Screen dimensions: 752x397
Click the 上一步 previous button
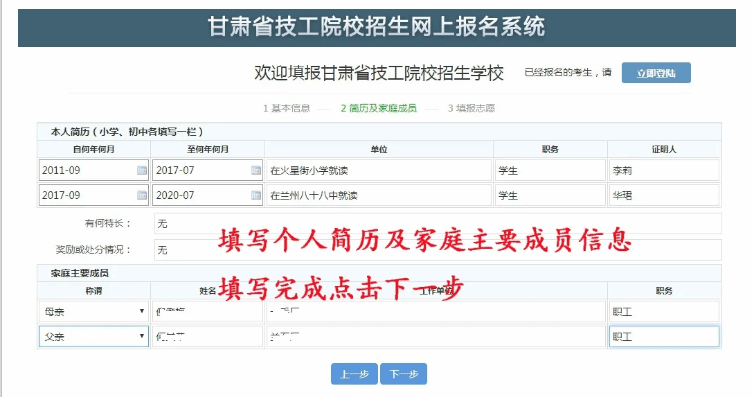click(354, 374)
